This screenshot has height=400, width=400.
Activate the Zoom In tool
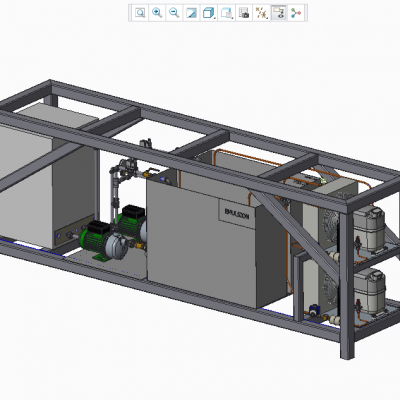coord(157,13)
